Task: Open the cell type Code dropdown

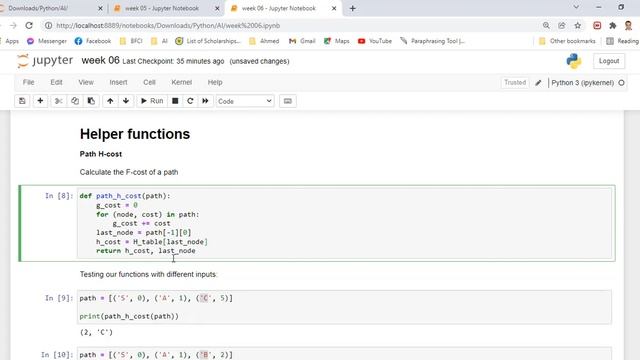Action: point(245,101)
